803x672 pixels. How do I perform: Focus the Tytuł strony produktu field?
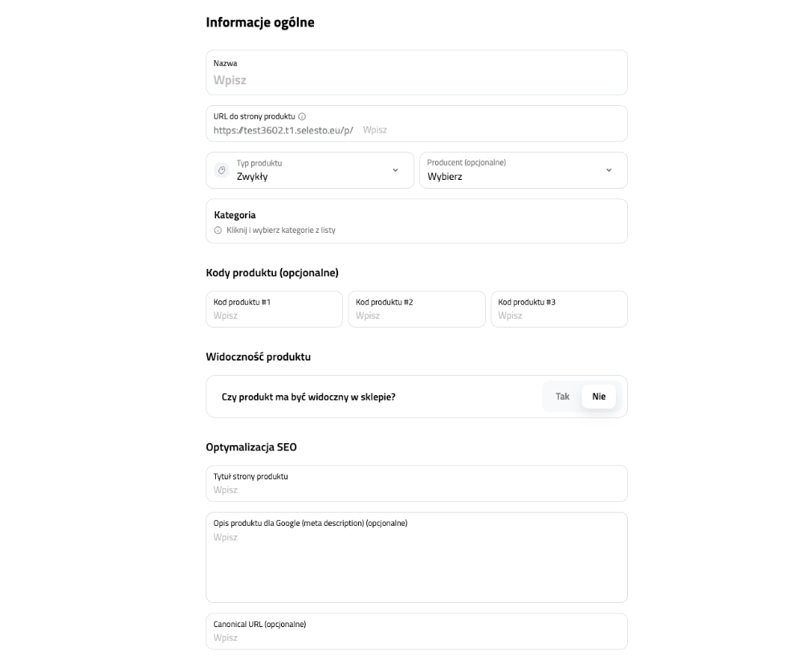416,490
